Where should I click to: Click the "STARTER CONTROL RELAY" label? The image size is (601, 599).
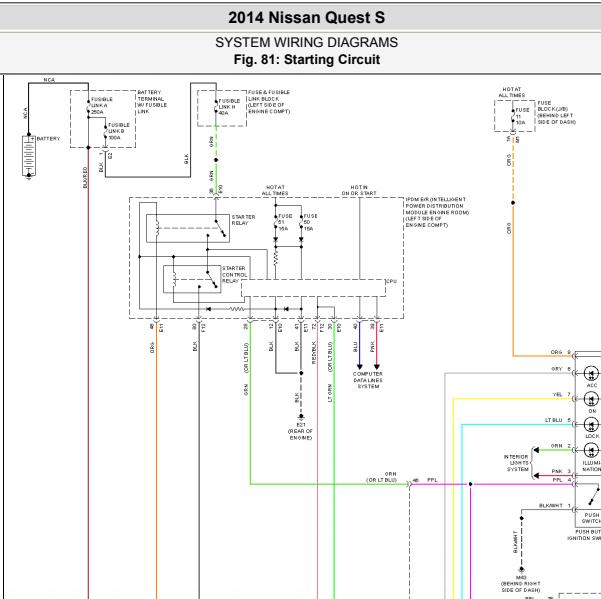point(234,275)
